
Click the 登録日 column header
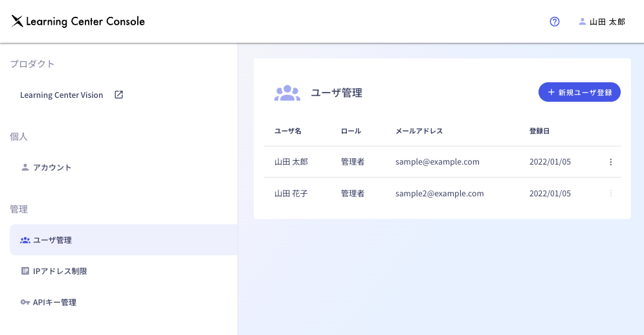pos(539,131)
